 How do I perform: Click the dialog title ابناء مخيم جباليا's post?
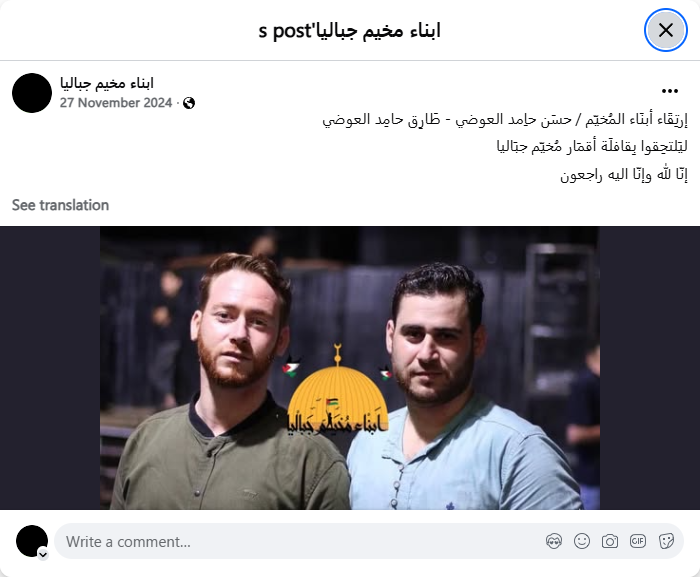coord(350,30)
